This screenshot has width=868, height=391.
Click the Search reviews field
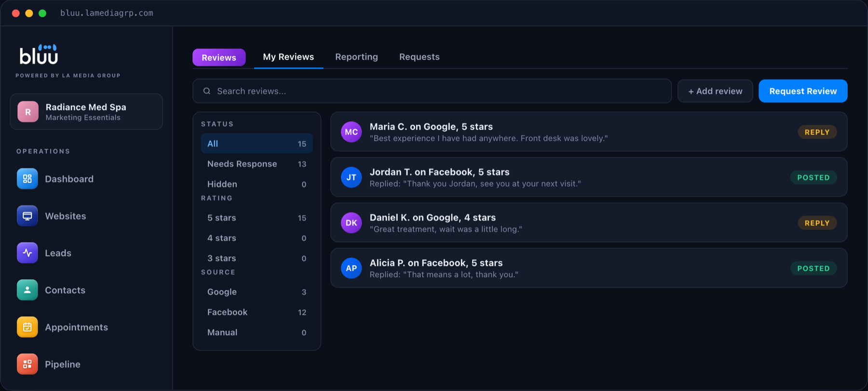tap(432, 91)
